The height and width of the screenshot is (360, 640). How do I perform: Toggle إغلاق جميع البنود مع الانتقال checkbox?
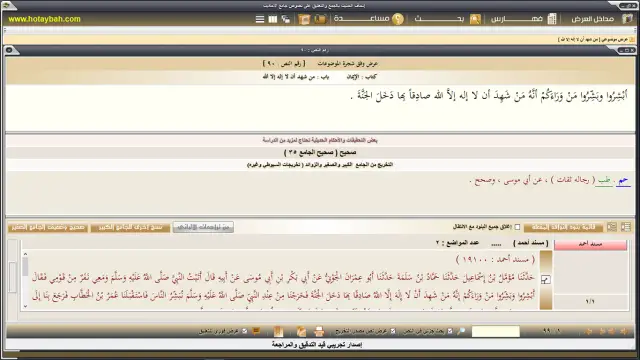click(517, 227)
